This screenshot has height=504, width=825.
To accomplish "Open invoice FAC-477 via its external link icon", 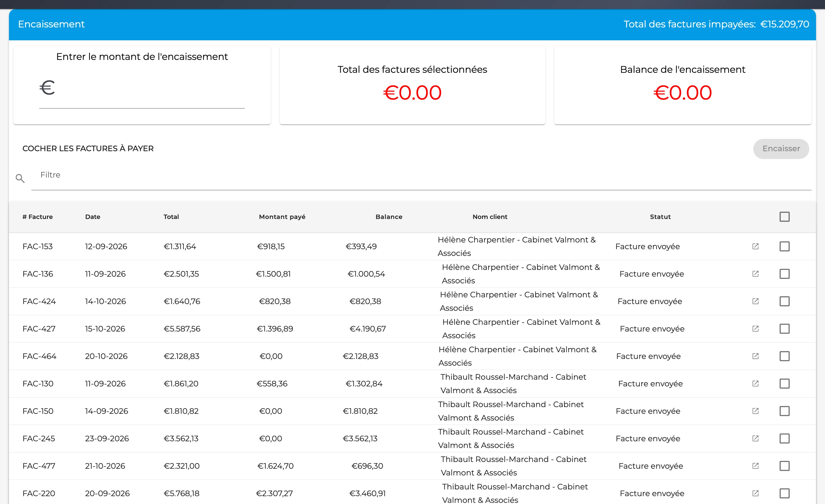I will 755,466.
